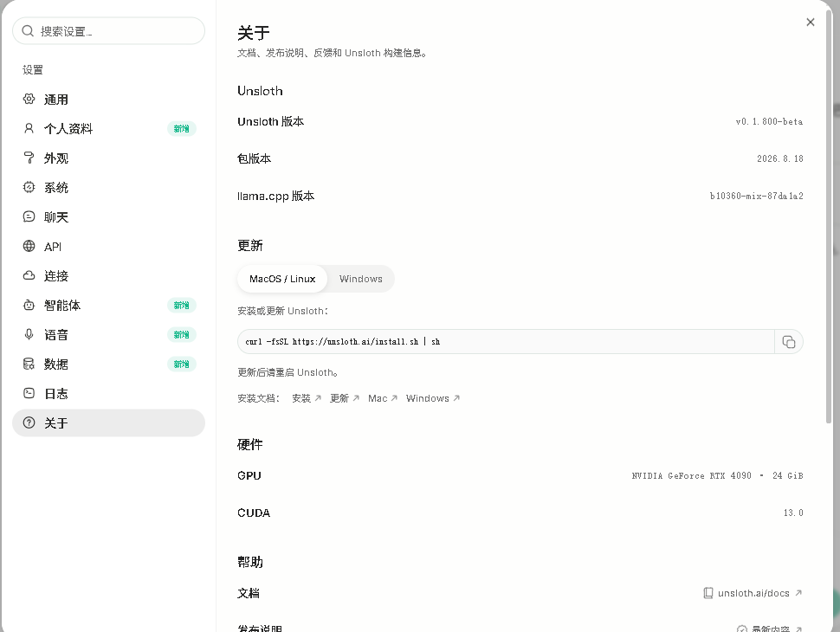This screenshot has width=840, height=632.
Task: Click the 硬件 section heading
Action: [250, 444]
